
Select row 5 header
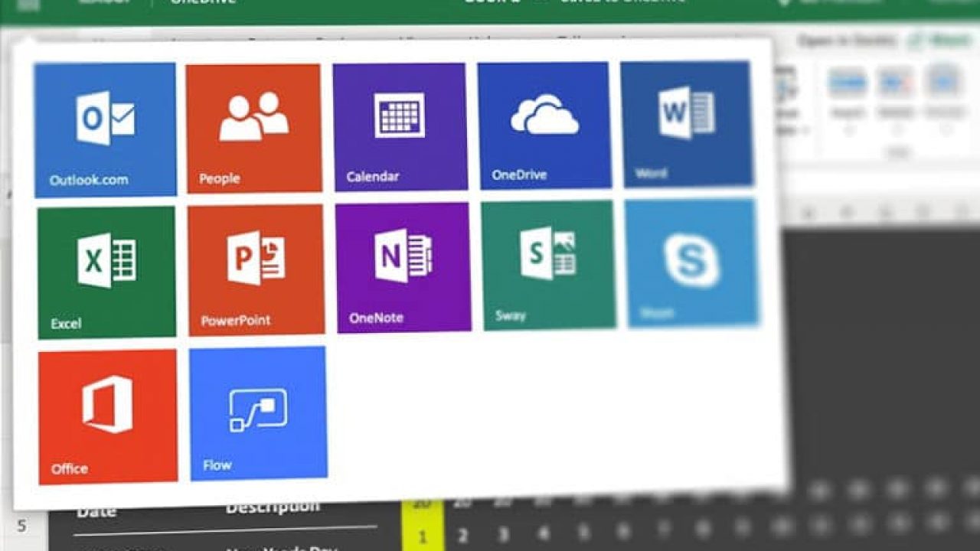coord(21,527)
